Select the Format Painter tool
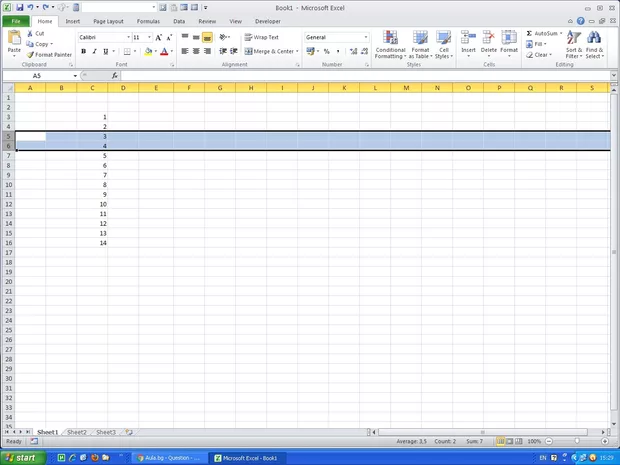This screenshot has width=620, height=465. (50, 55)
